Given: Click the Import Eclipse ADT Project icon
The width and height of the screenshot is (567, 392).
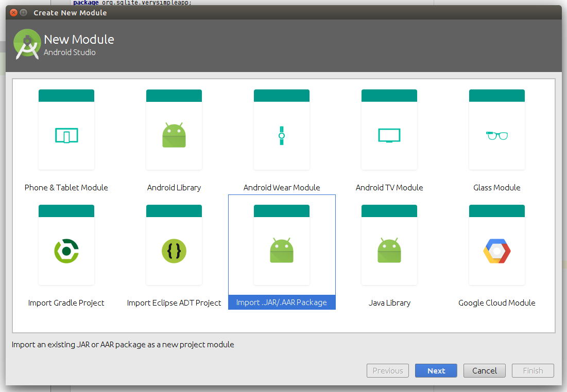Looking at the screenshot, I should [174, 251].
